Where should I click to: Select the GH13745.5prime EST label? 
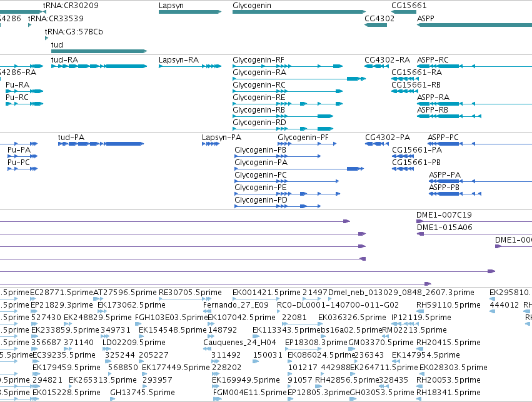coord(143,393)
